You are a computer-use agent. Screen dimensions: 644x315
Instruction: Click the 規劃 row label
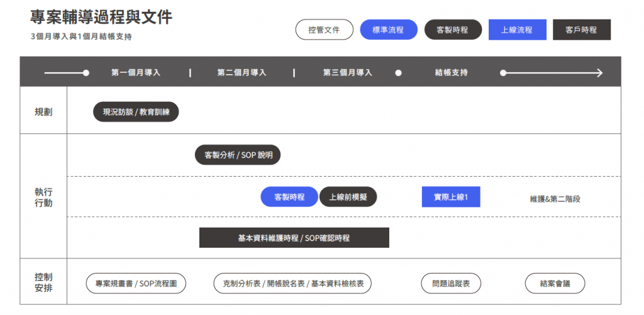pos(43,112)
